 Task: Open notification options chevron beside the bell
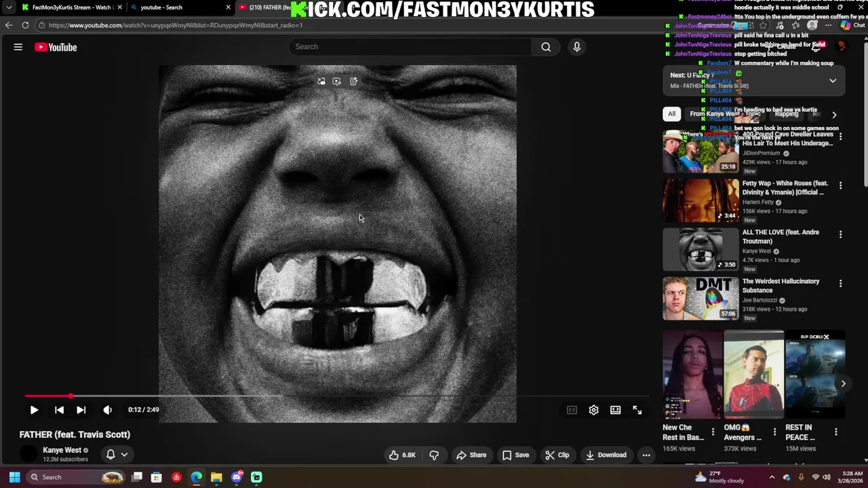(124, 455)
